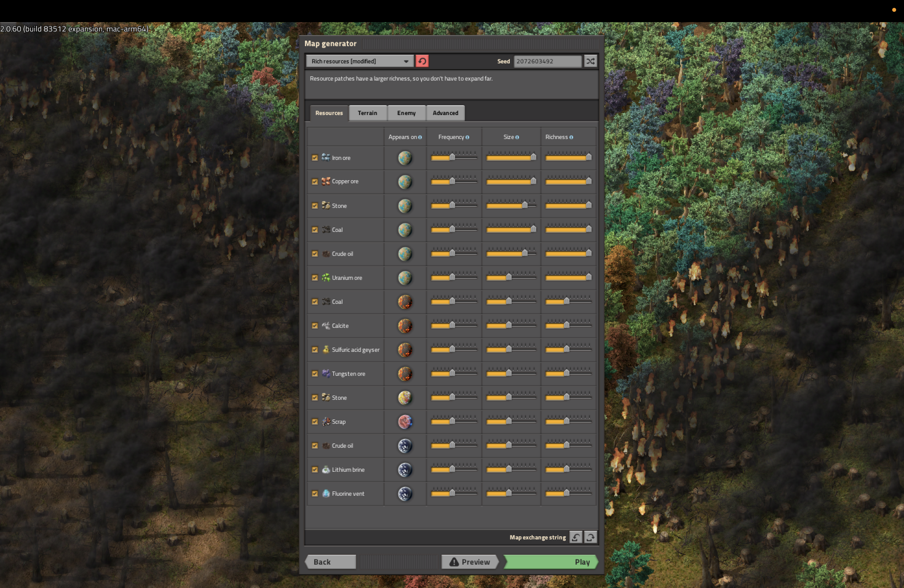
Task: Click the Aquilo planet icon for Lithium brine
Action: [405, 470]
